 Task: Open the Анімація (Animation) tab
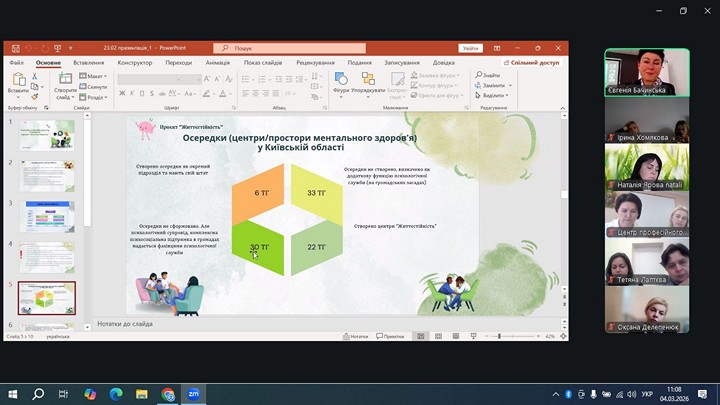pyautogui.click(x=217, y=62)
